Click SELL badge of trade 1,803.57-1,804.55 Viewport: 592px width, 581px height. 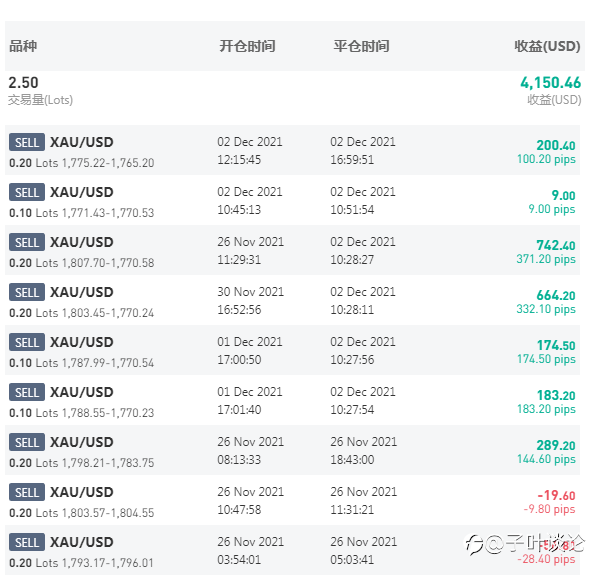[27, 493]
